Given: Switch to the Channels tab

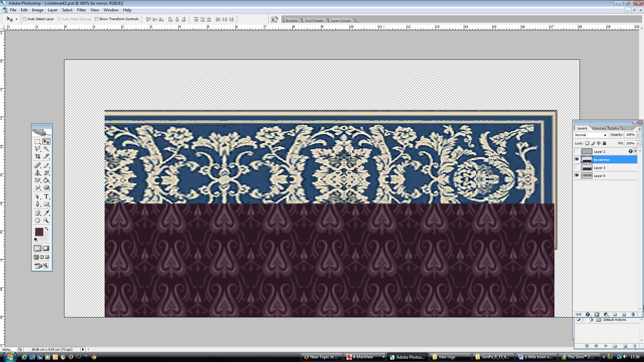Looking at the screenshot, I should (599, 128).
